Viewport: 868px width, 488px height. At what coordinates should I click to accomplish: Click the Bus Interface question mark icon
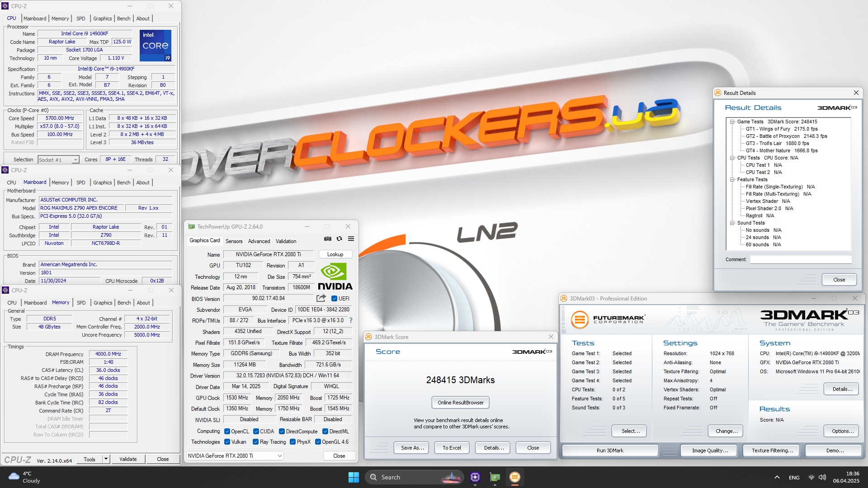351,320
